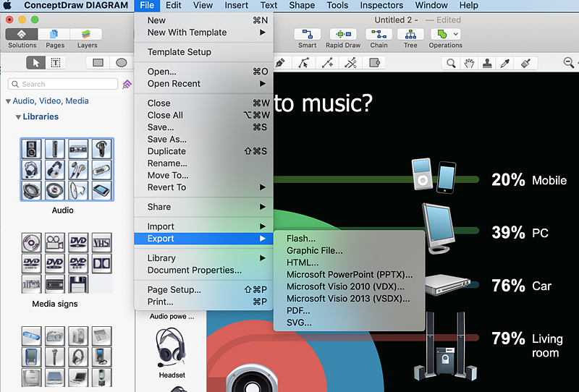Choose Template Setup

pos(203,52)
